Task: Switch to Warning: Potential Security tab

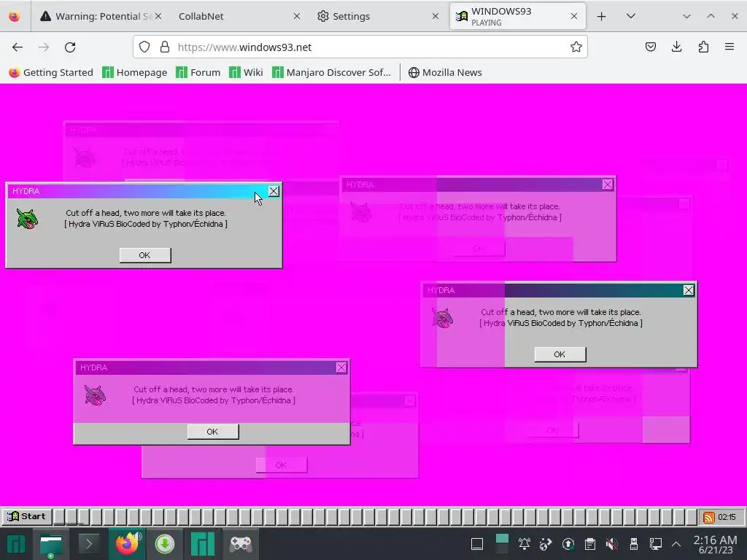Action: (x=101, y=16)
